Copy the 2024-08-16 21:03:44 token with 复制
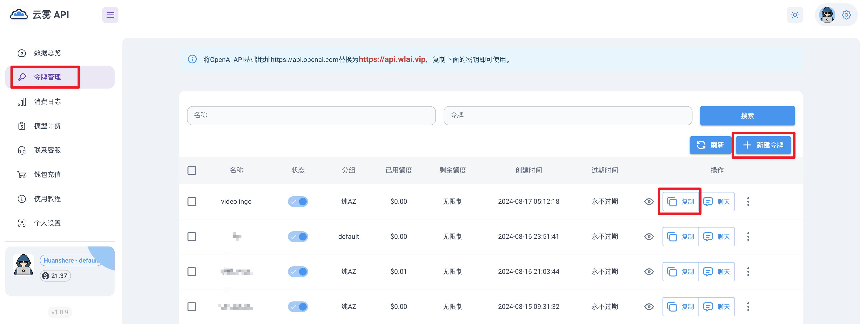 [x=681, y=272]
